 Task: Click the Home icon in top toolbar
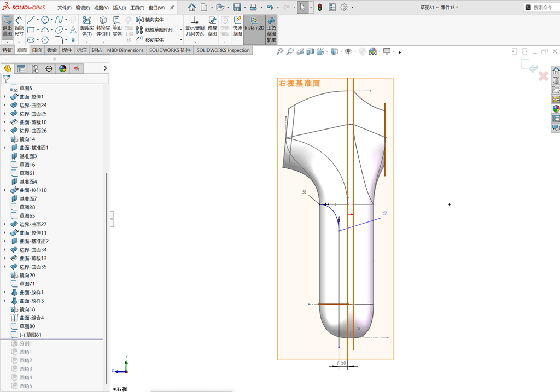[x=192, y=7]
